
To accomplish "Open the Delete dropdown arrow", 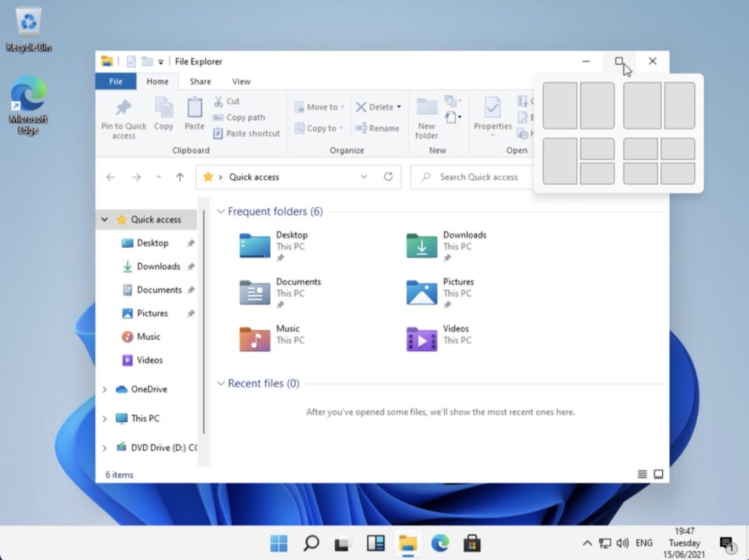I will click(x=400, y=106).
